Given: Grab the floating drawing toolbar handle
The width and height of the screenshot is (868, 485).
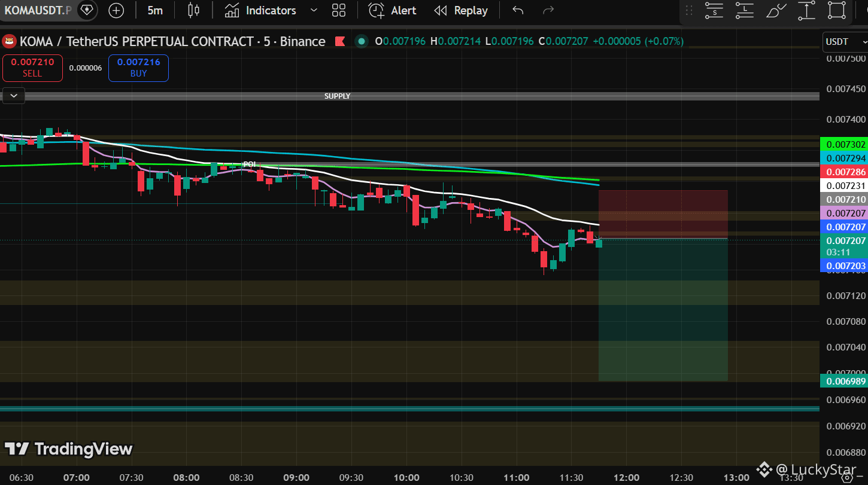Looking at the screenshot, I should [x=689, y=10].
